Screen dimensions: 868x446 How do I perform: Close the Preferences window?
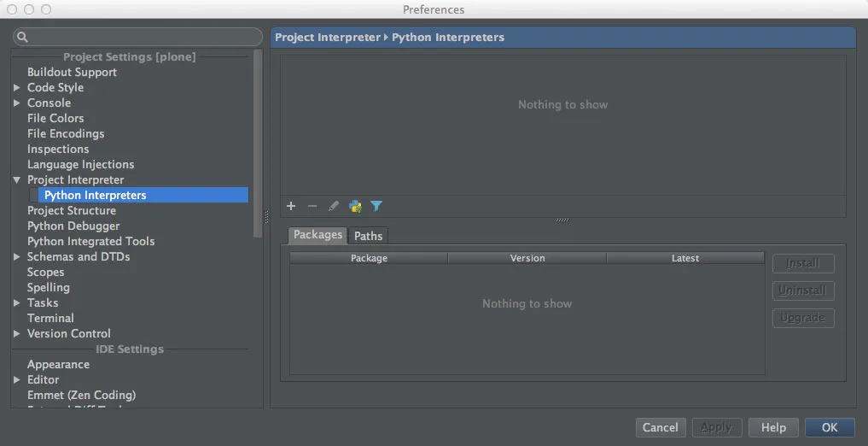(12, 9)
